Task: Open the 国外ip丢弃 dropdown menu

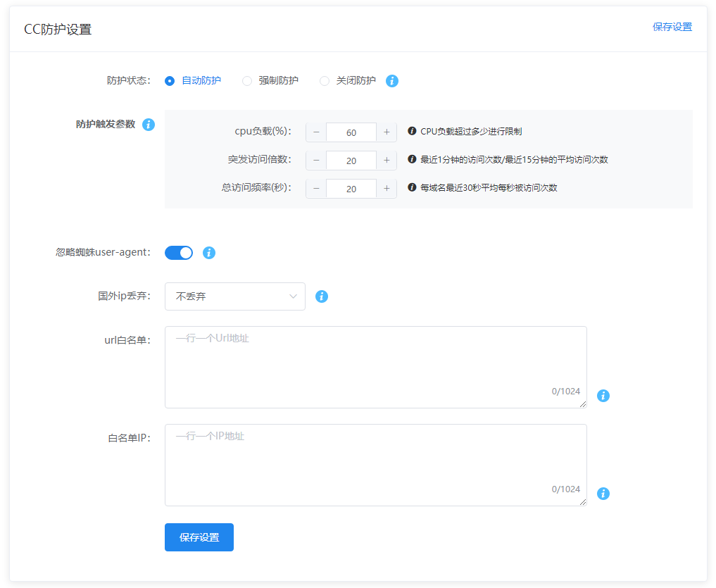Action: 234,296
